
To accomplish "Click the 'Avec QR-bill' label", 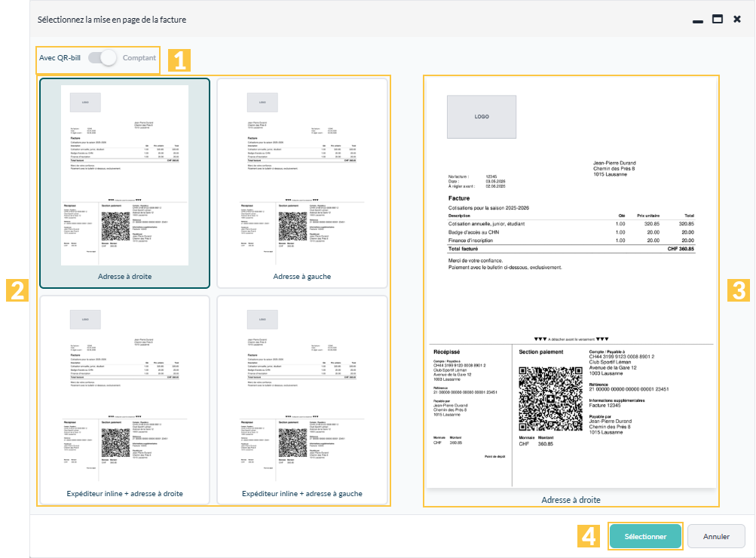I will pos(60,58).
